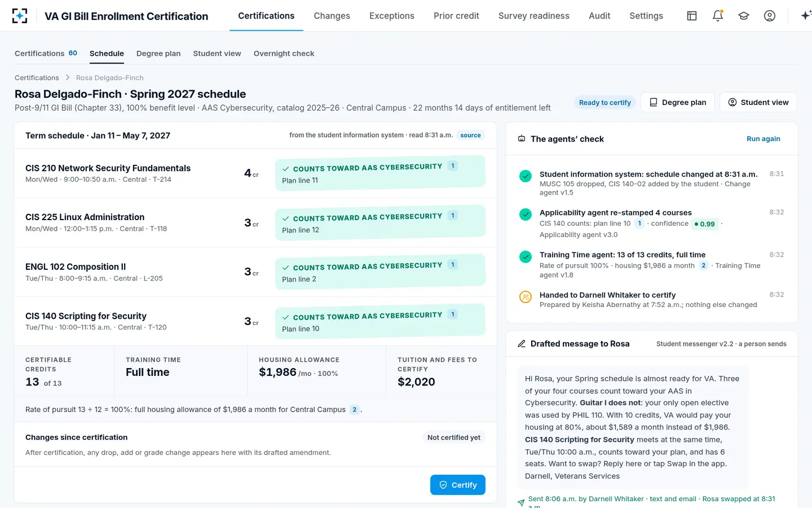Open citation 2 badge after housing $1,986 a month

point(703,266)
